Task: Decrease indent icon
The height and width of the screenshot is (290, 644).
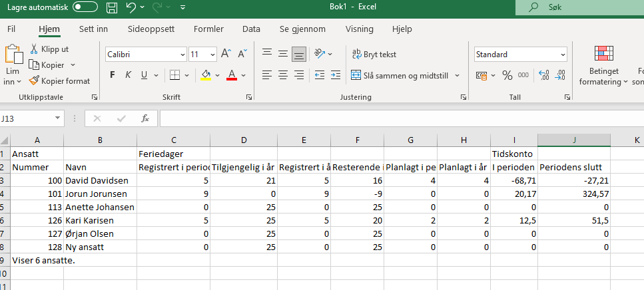Action: (320, 75)
